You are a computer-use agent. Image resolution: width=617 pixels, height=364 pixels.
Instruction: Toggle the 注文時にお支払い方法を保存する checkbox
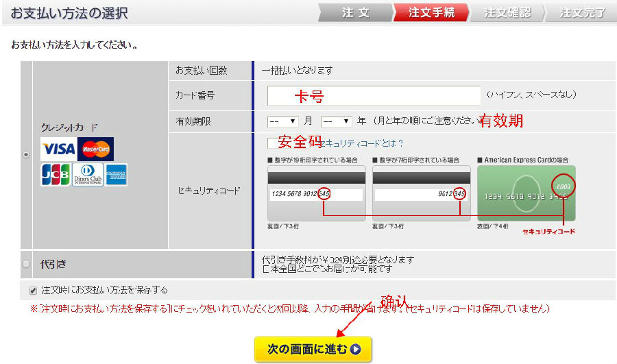click(34, 290)
